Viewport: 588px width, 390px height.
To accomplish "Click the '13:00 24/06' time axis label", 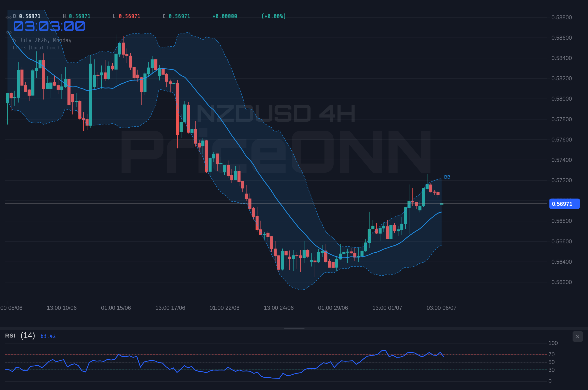I will pyautogui.click(x=279, y=308).
